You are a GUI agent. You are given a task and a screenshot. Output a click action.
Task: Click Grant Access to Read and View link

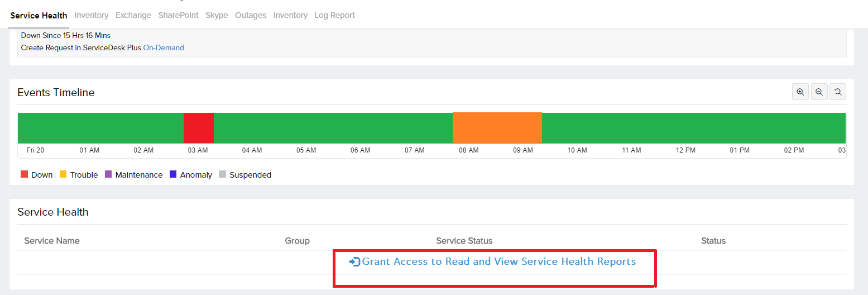498,261
